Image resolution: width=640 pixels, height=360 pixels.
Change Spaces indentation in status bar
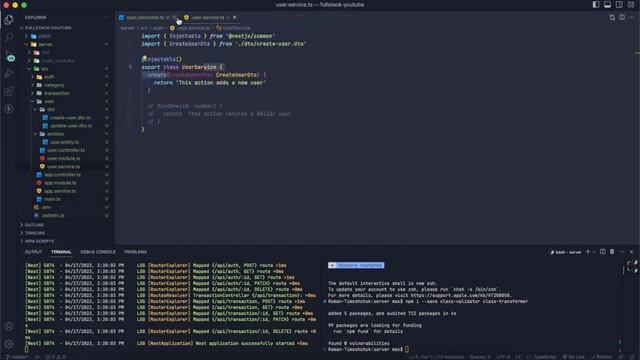[480, 357]
